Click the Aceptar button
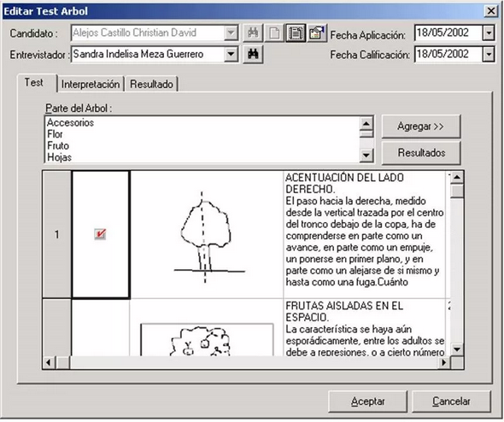 (367, 401)
